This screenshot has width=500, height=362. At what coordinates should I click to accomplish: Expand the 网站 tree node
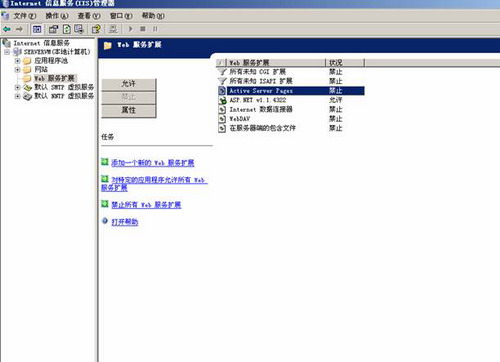tap(17, 70)
